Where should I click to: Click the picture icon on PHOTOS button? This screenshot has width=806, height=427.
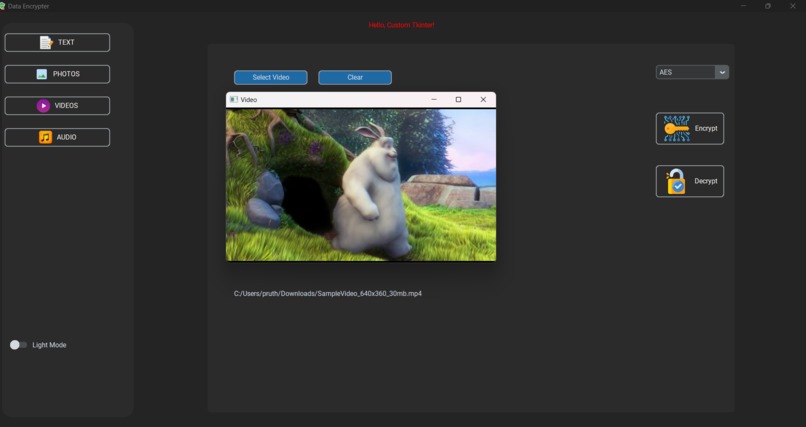tap(42, 74)
